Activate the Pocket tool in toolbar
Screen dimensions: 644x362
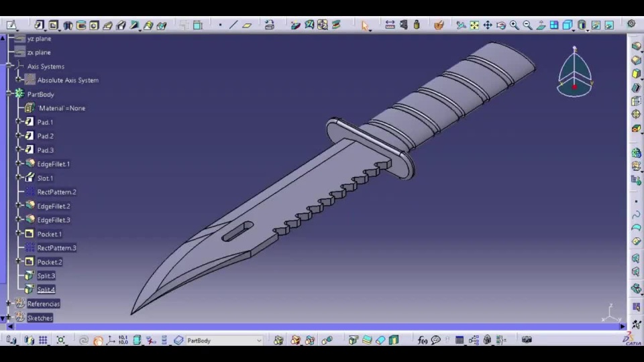[53, 25]
